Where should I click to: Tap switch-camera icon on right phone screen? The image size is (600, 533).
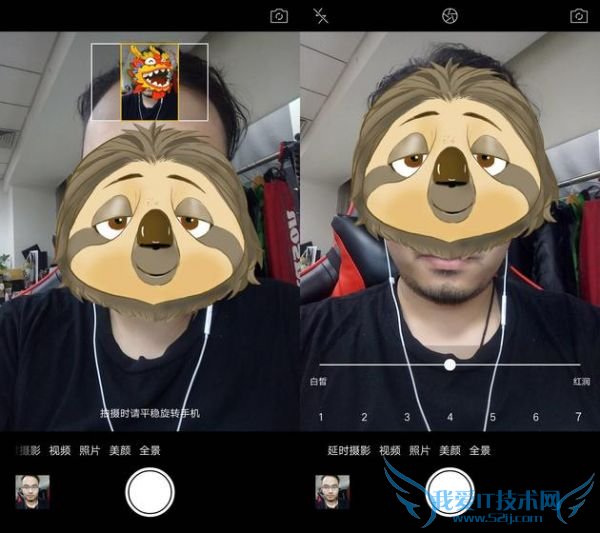(579, 16)
